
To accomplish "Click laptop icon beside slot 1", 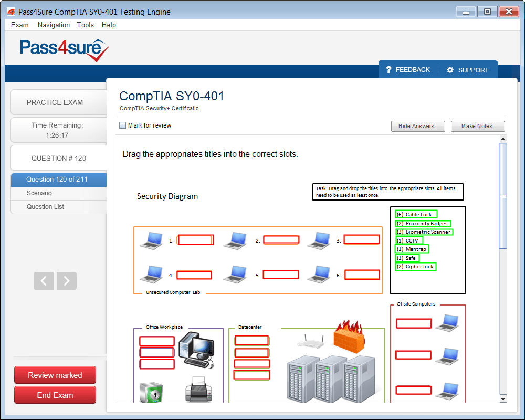I will 152,240.
